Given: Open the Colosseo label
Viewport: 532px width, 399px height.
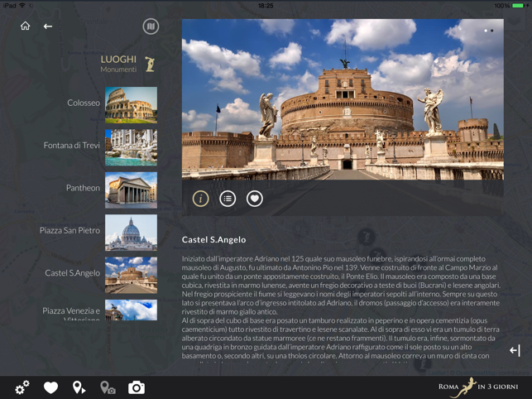Looking at the screenshot, I should (x=84, y=103).
